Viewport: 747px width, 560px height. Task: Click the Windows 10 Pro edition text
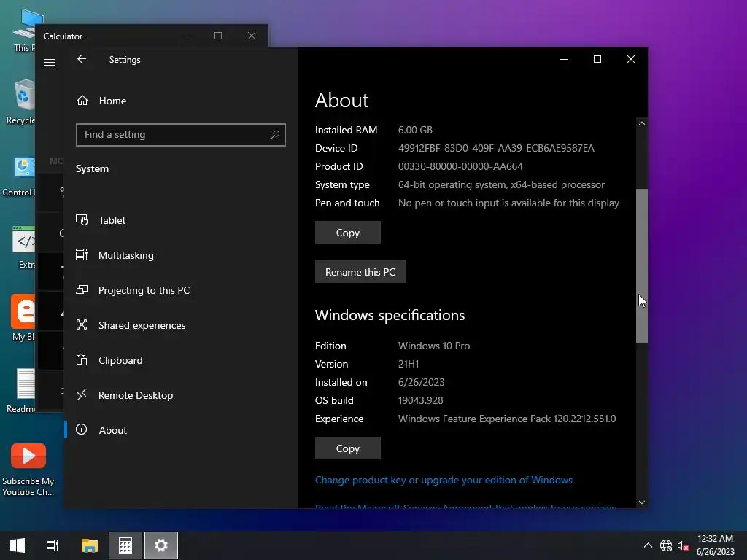(434, 346)
